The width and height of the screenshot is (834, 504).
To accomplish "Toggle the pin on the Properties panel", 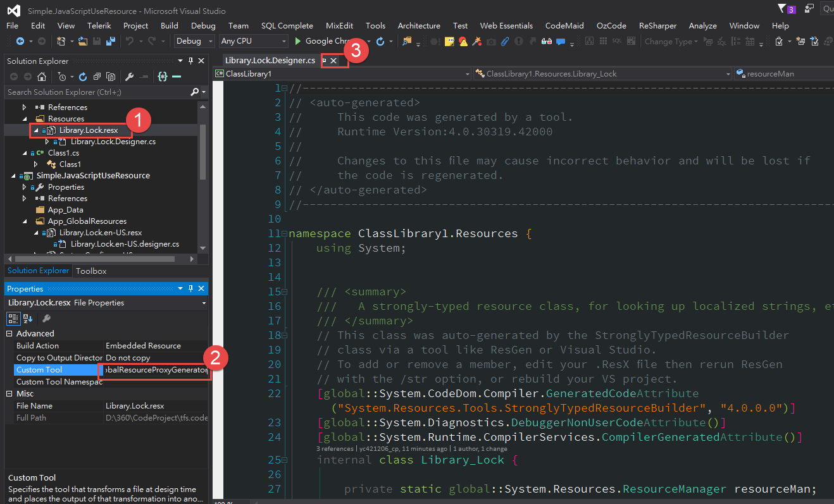I will tap(190, 288).
